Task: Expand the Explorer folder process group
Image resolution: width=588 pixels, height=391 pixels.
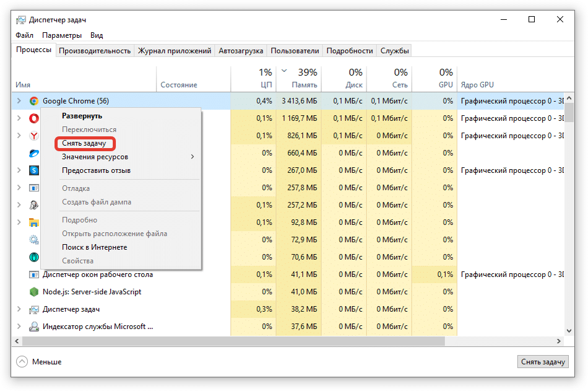Action: [19, 222]
